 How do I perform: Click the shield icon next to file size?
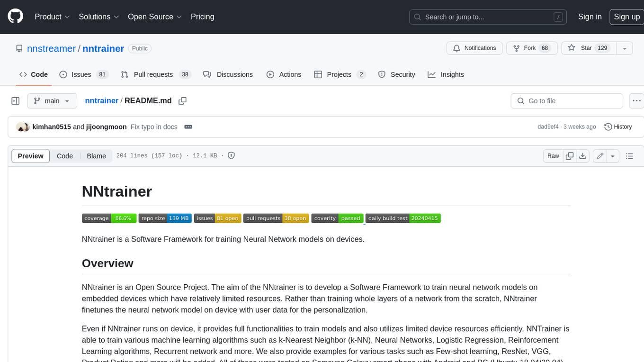[x=231, y=155]
